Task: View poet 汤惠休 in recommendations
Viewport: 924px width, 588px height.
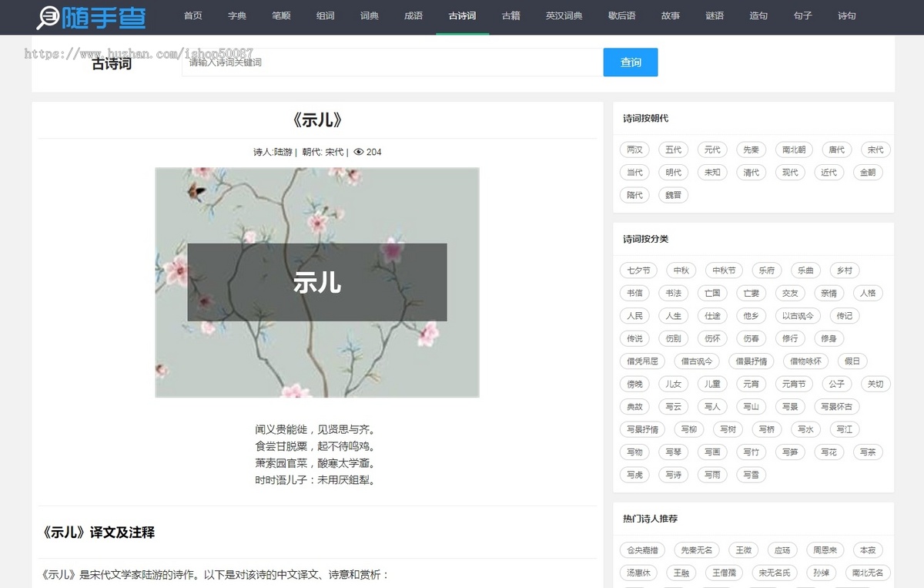Action: pyautogui.click(x=638, y=573)
